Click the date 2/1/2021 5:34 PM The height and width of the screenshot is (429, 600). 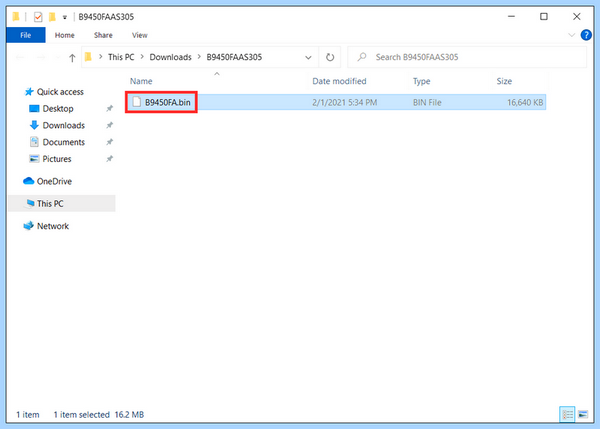[344, 103]
